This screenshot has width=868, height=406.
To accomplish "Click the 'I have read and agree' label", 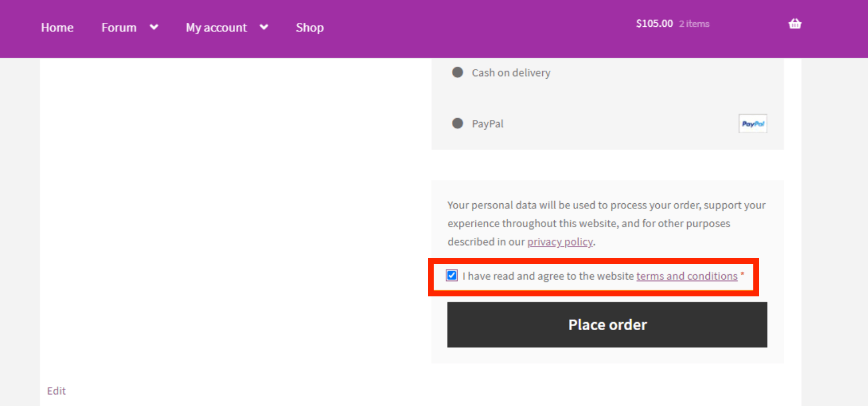I will [x=548, y=276].
